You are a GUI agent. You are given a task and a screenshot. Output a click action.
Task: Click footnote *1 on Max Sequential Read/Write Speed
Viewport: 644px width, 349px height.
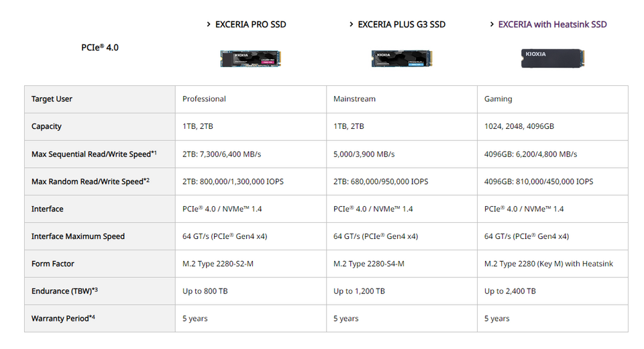[154, 152]
